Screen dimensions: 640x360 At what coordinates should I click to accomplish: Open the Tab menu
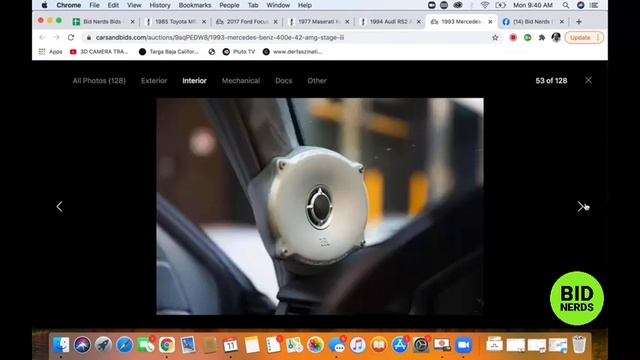pyautogui.click(x=253, y=5)
